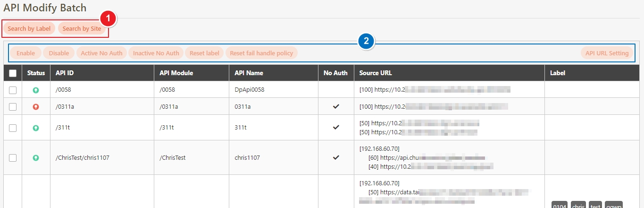Image resolution: width=644 pixels, height=208 pixels.
Task: Tick the checkbox for /ChrisTest/chris1107
Action: (x=13, y=158)
